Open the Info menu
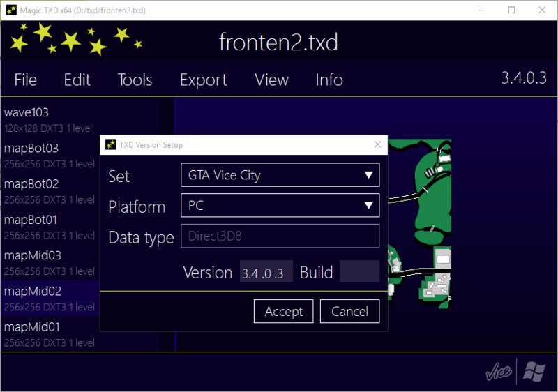The height and width of the screenshot is (392, 558). (329, 80)
